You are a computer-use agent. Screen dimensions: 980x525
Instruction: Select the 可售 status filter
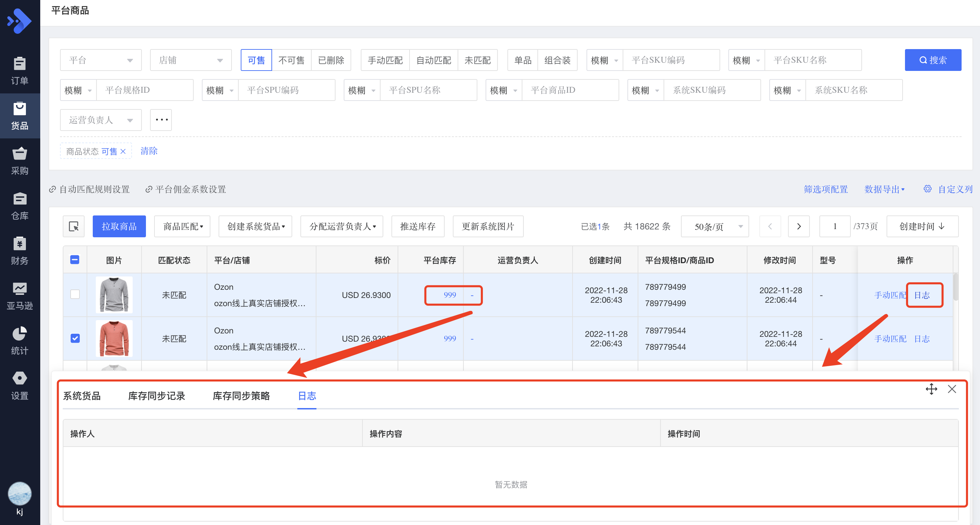256,60
